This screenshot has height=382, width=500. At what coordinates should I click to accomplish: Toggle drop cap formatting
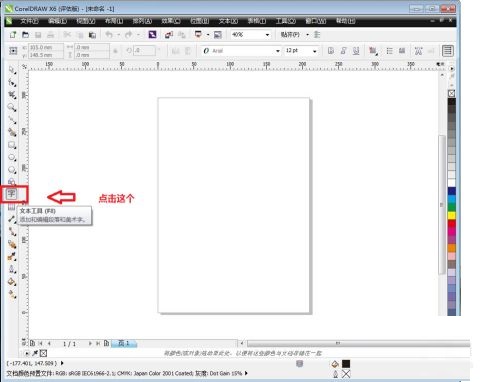tap(402, 51)
